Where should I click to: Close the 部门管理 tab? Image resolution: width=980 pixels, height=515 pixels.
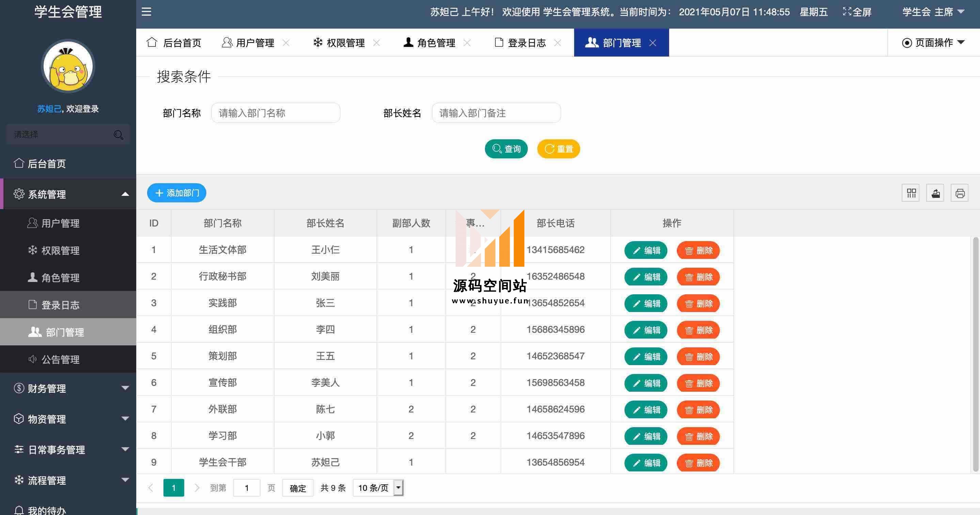[x=653, y=43]
